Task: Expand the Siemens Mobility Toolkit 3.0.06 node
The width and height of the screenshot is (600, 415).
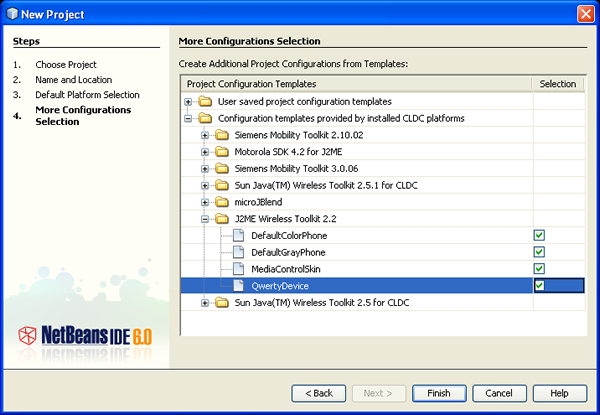Action: point(205,169)
